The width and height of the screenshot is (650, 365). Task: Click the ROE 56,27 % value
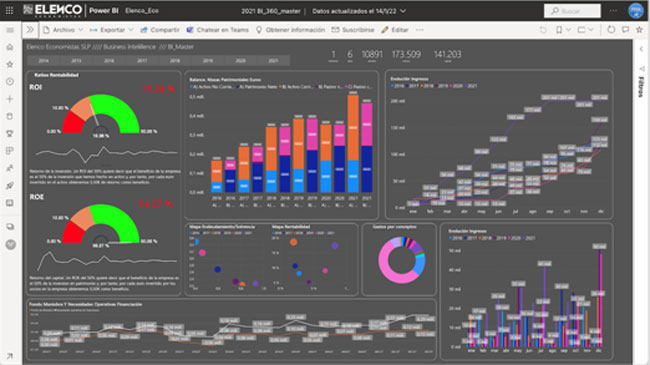(x=155, y=204)
